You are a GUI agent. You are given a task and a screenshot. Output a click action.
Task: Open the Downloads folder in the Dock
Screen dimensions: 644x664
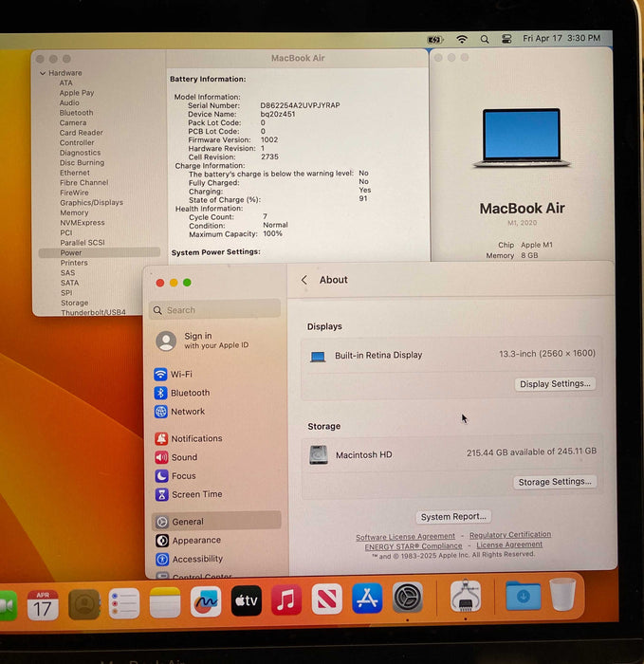(523, 596)
